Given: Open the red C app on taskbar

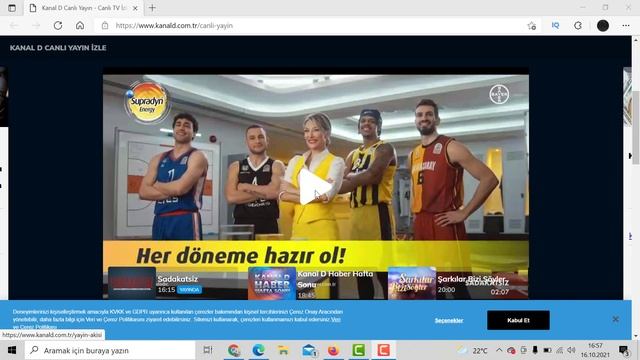Looking at the screenshot, I should (x=383, y=350).
